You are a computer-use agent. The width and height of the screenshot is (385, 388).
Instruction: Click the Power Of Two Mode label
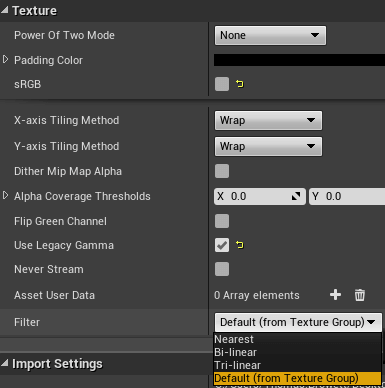point(64,35)
